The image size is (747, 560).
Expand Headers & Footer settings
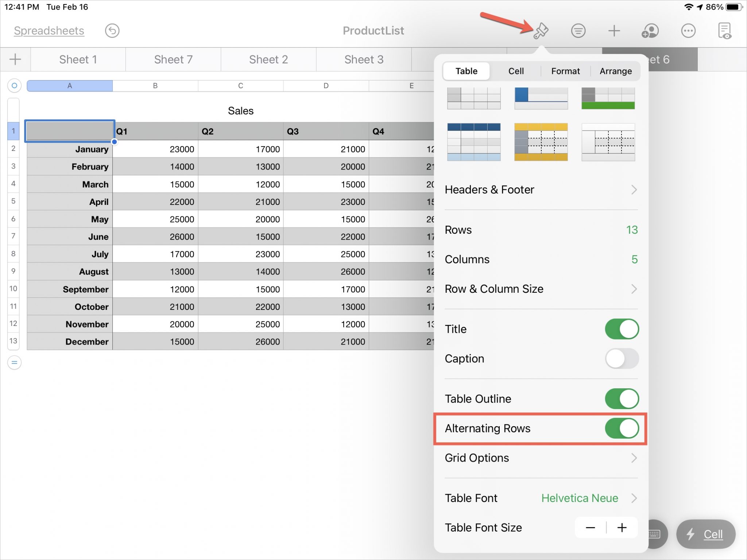[540, 190]
